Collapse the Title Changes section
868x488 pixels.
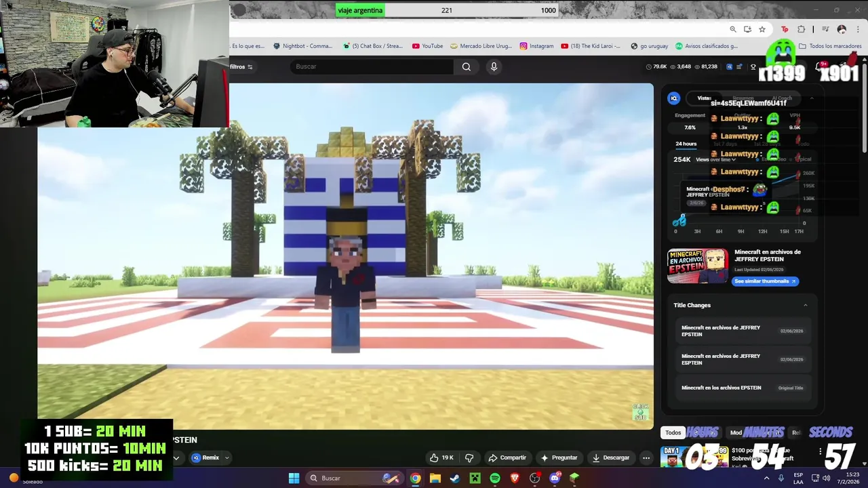coord(806,305)
